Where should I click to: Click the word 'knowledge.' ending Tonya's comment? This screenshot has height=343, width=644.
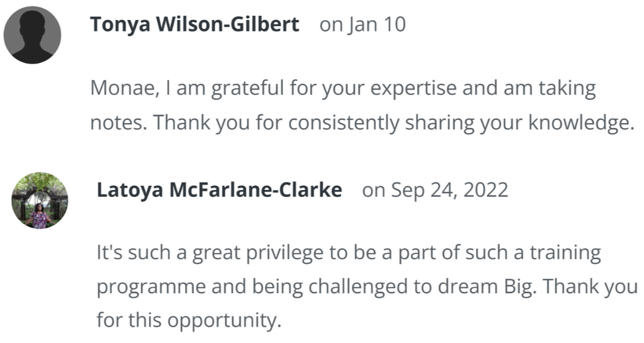[x=581, y=123]
